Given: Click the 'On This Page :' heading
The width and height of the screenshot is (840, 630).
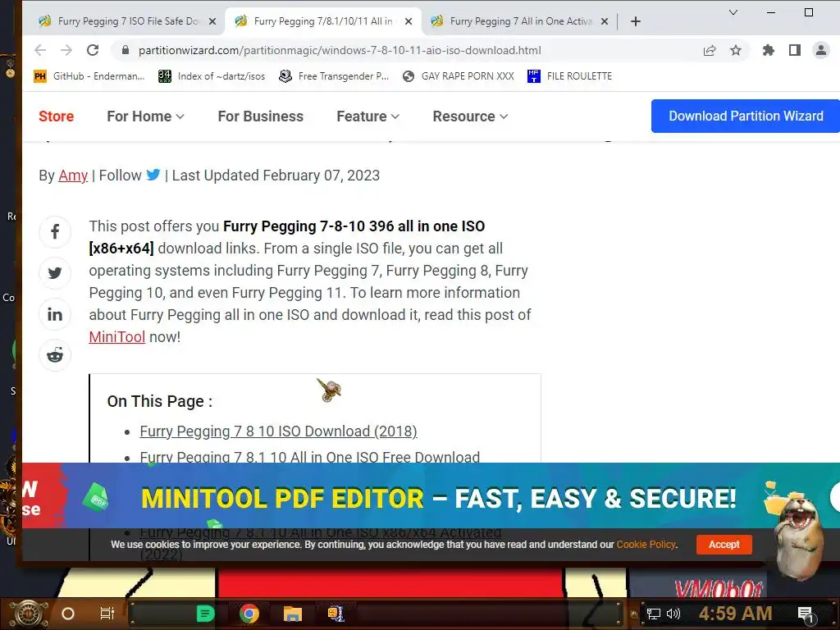Looking at the screenshot, I should pyautogui.click(x=160, y=401).
